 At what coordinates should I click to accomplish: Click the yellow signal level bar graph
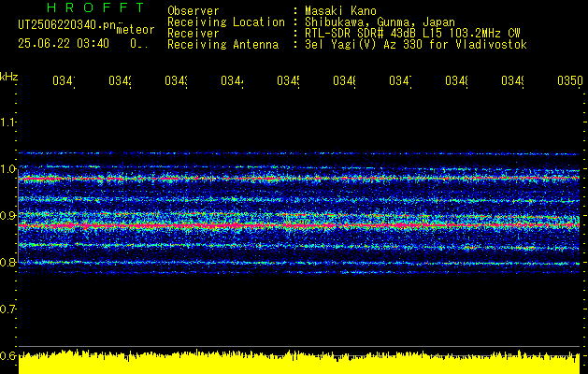pos(299,362)
